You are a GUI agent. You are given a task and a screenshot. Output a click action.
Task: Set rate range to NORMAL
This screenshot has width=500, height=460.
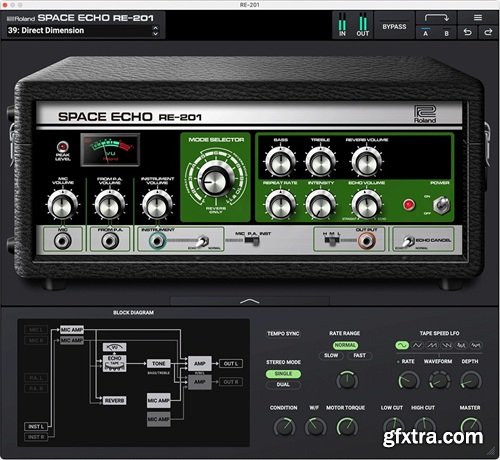[345, 345]
